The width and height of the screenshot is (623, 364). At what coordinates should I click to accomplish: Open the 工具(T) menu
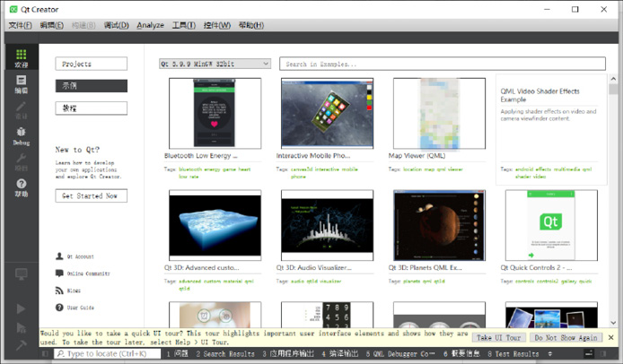[184, 25]
